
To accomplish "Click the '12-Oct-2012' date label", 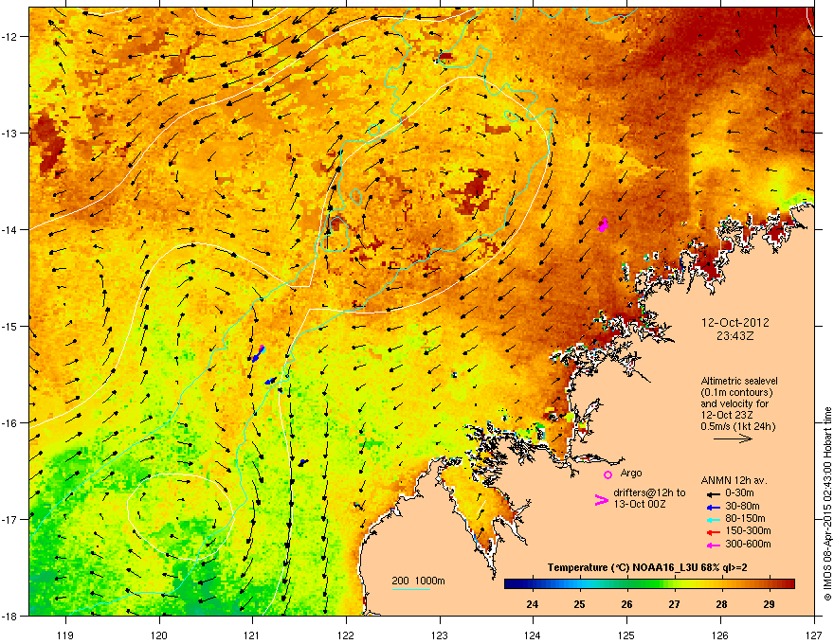I will [735, 323].
